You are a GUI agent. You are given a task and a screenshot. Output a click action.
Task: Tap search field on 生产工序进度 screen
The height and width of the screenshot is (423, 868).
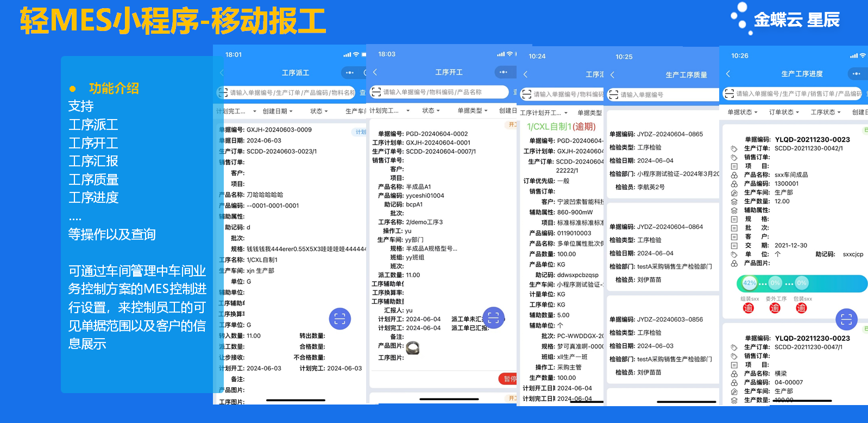[x=792, y=94]
